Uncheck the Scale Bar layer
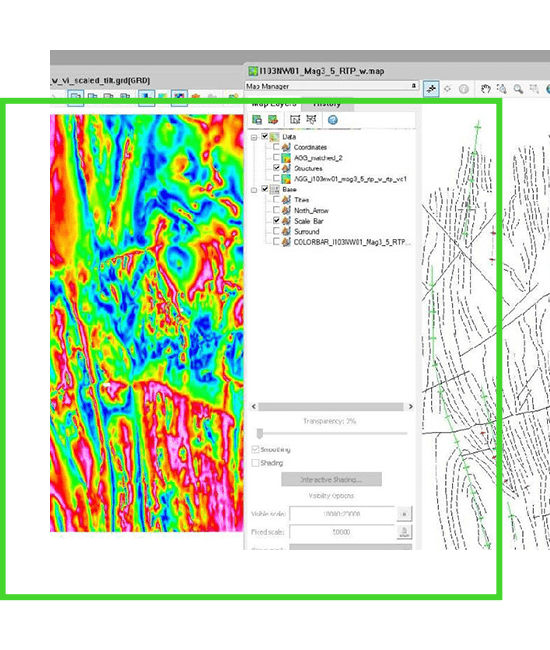Image resolution: width=550 pixels, height=650 pixels. click(x=276, y=221)
